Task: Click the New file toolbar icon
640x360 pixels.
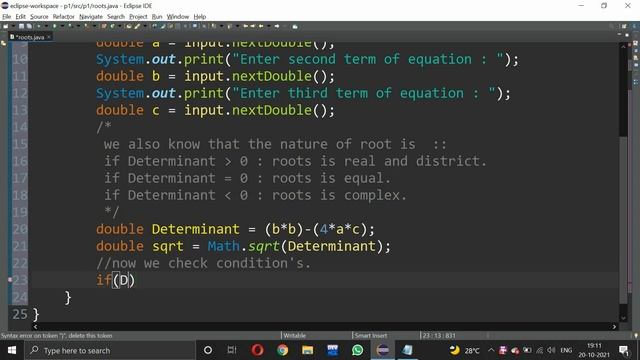Action: (5, 26)
